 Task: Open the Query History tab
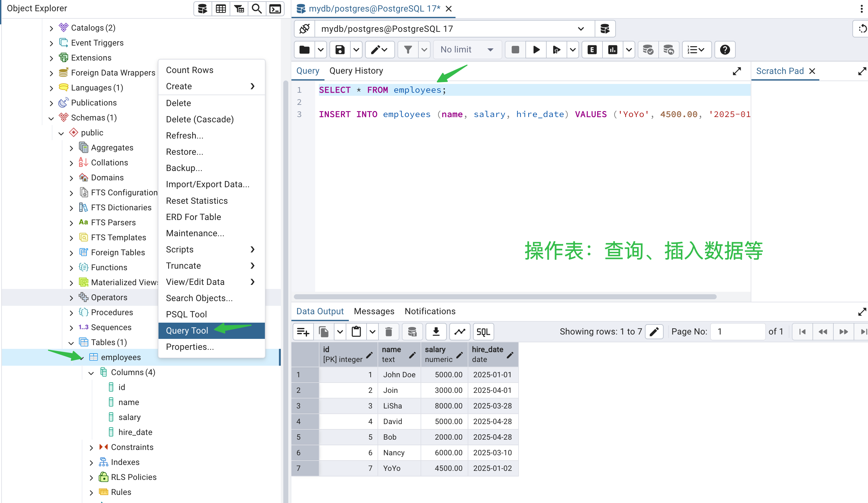click(356, 71)
